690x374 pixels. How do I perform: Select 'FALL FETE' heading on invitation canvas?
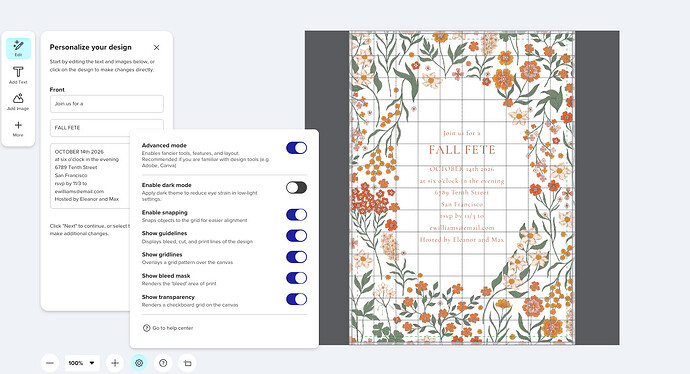point(462,150)
